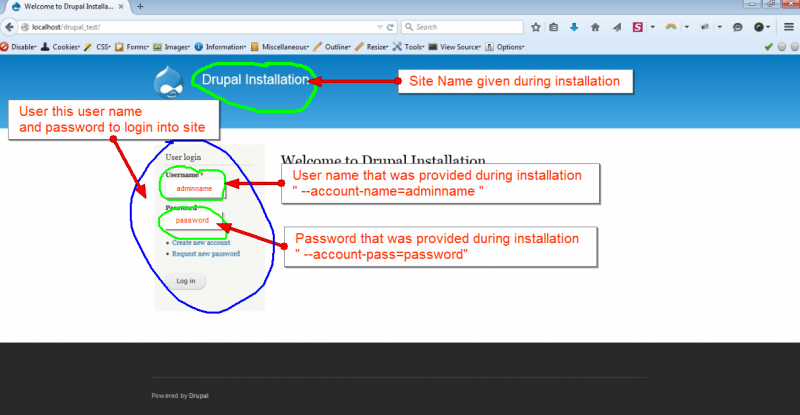Viewport: 800px width, 415px height.
Task: Open the Firefox hamburger menu
Action: 789,27
